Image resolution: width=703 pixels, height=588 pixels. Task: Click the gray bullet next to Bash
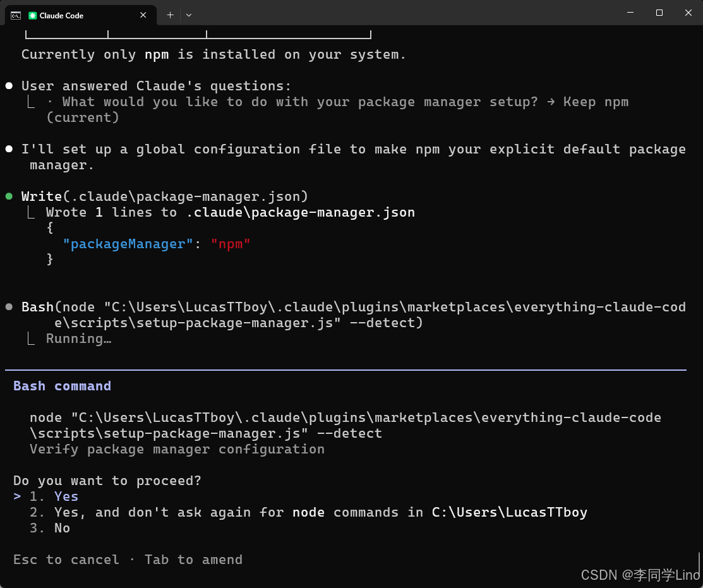(9, 307)
